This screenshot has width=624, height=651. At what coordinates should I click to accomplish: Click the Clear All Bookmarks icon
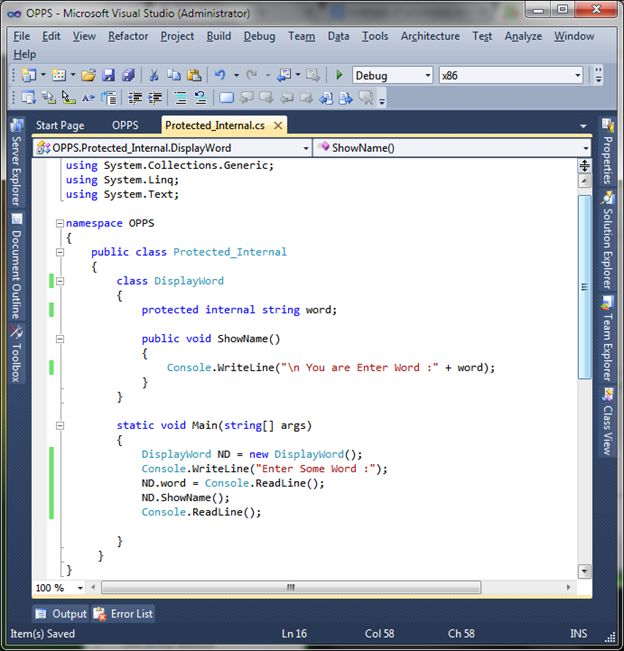point(366,98)
